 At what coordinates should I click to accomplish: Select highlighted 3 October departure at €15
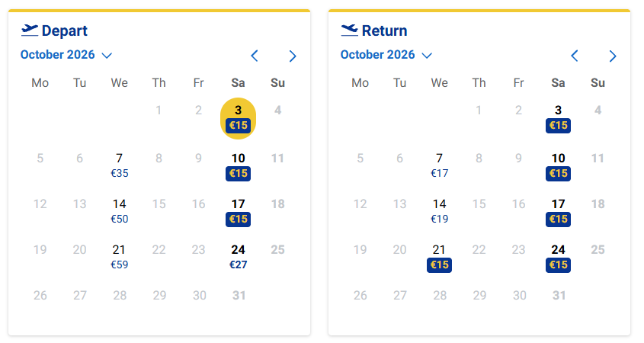click(x=239, y=118)
